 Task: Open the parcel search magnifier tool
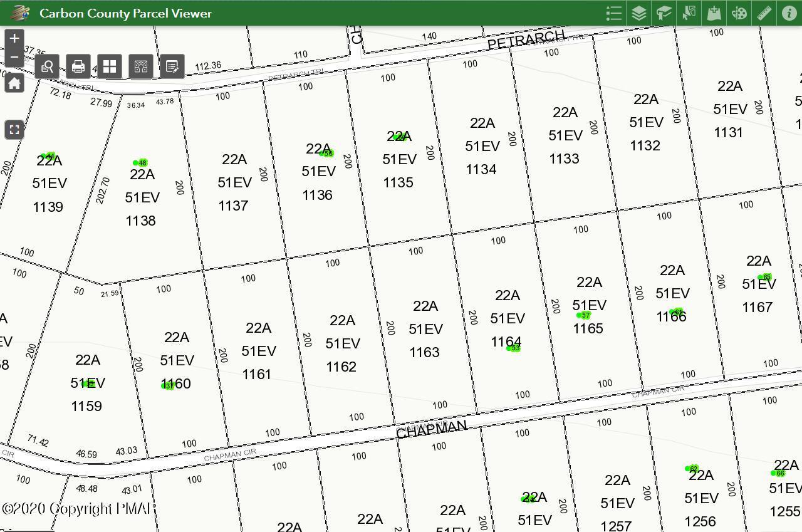[x=47, y=66]
